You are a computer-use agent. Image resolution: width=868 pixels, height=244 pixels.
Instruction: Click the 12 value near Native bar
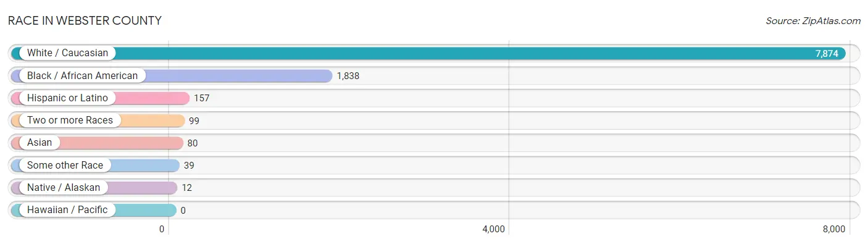pos(187,188)
